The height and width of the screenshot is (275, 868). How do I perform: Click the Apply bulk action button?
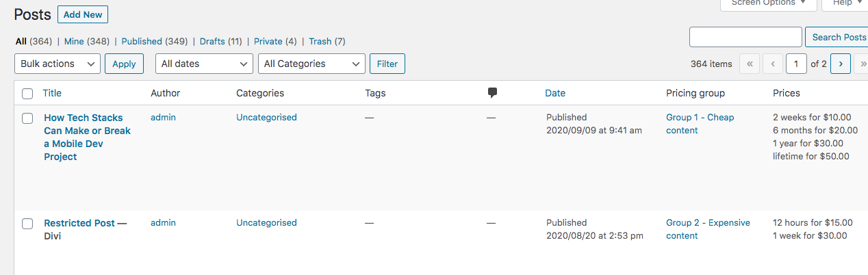[124, 64]
